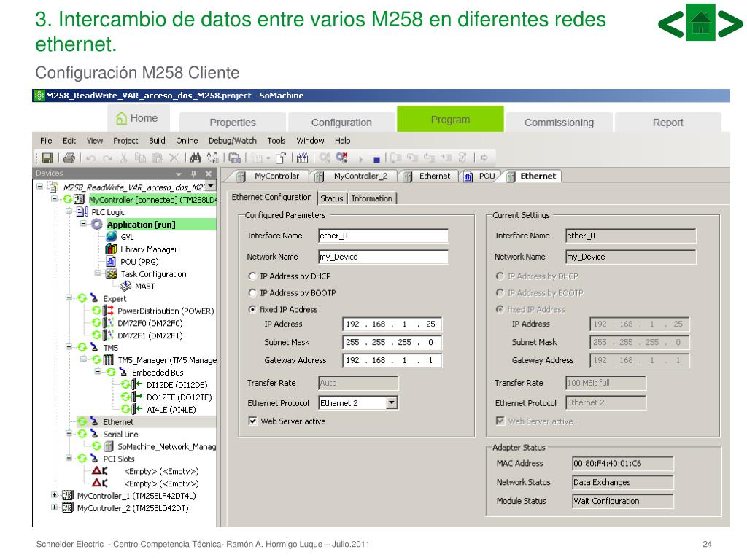Open the Ethernet Protocol dropdown

[391, 402]
